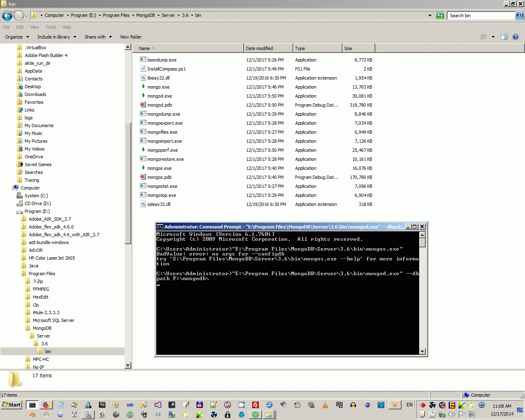
Task: Select the InstallCompass.ps1 script
Action: (x=167, y=69)
